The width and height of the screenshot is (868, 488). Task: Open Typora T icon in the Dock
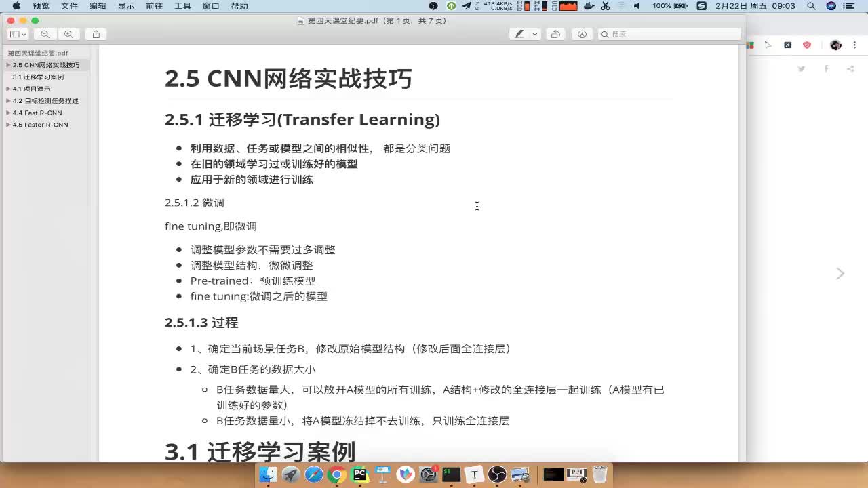tap(475, 474)
